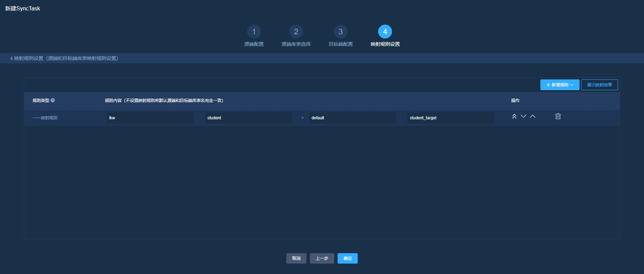Click the highlighted step 4 circle
644x274 pixels.
click(x=385, y=32)
